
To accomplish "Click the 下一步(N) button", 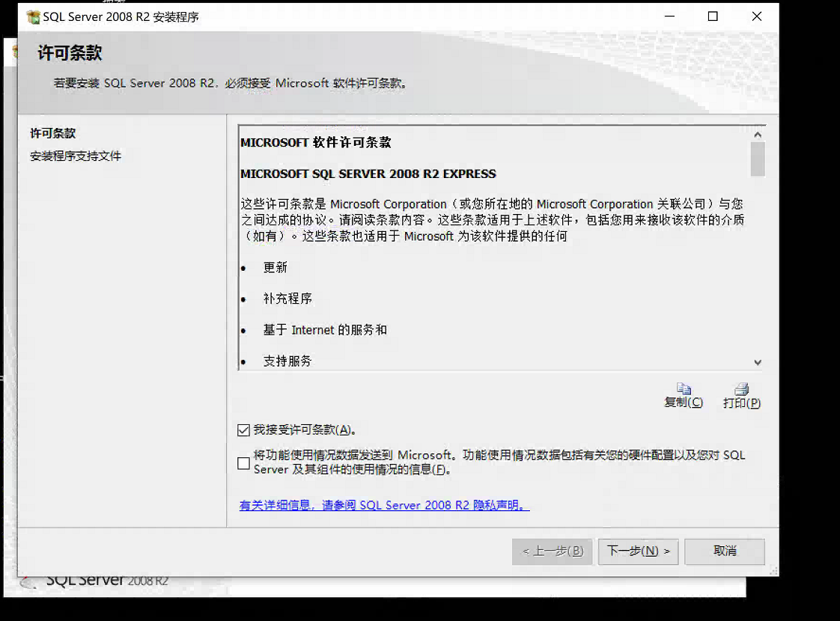I will point(638,551).
